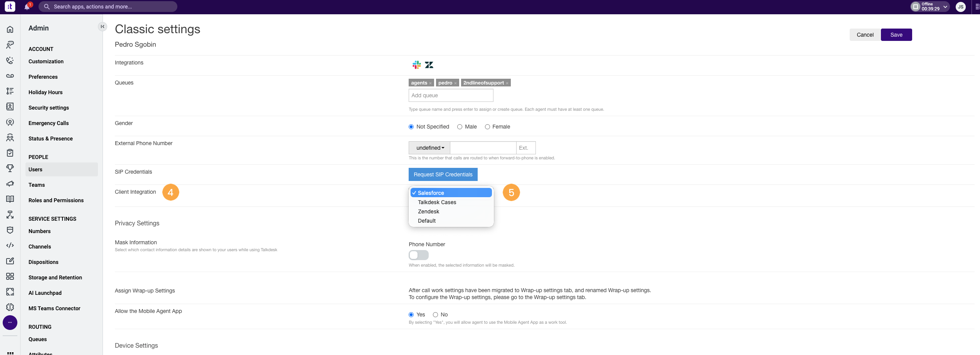Click the Slack integration icon
The width and height of the screenshot is (980, 355).
click(x=417, y=65)
